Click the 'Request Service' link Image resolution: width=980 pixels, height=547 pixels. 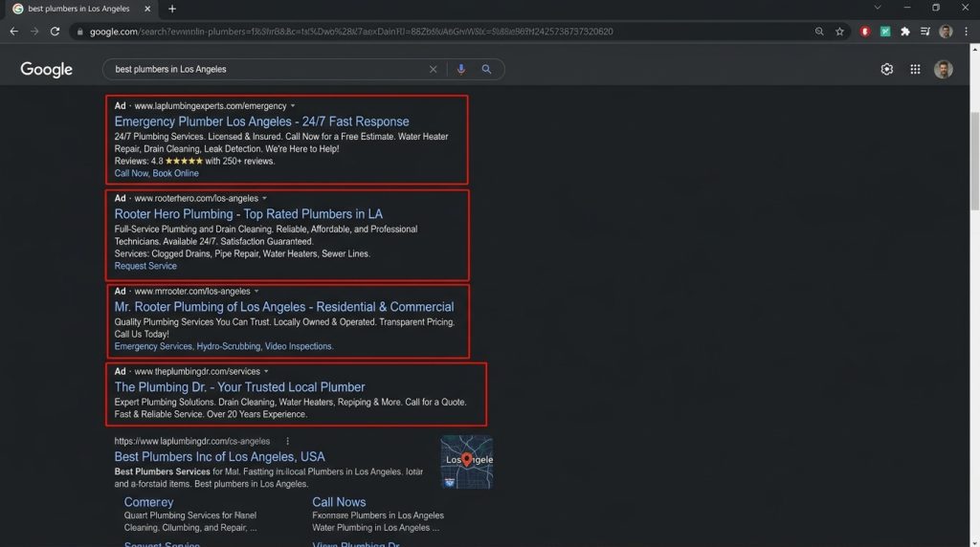(x=145, y=266)
